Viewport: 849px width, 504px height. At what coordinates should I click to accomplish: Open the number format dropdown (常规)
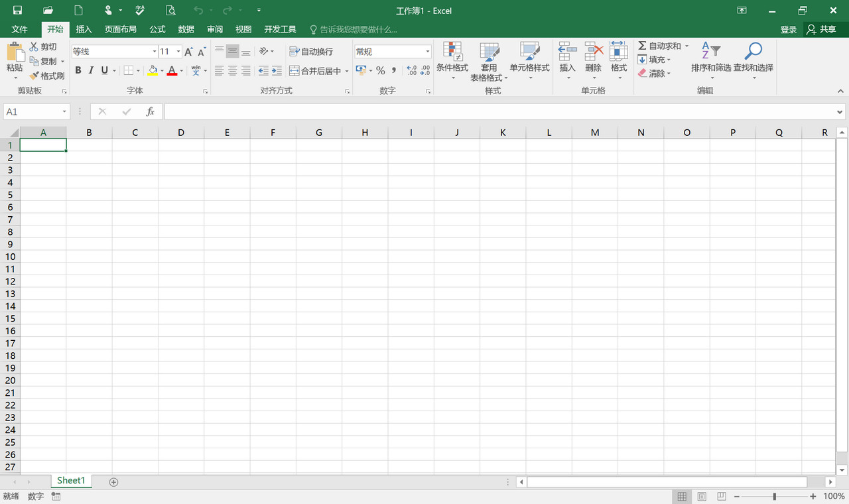click(427, 51)
